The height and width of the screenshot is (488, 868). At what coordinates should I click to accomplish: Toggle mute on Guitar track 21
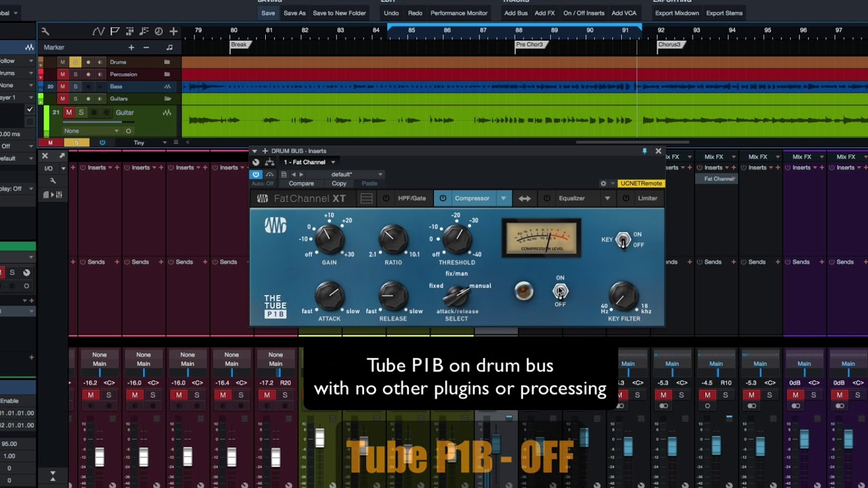point(68,113)
